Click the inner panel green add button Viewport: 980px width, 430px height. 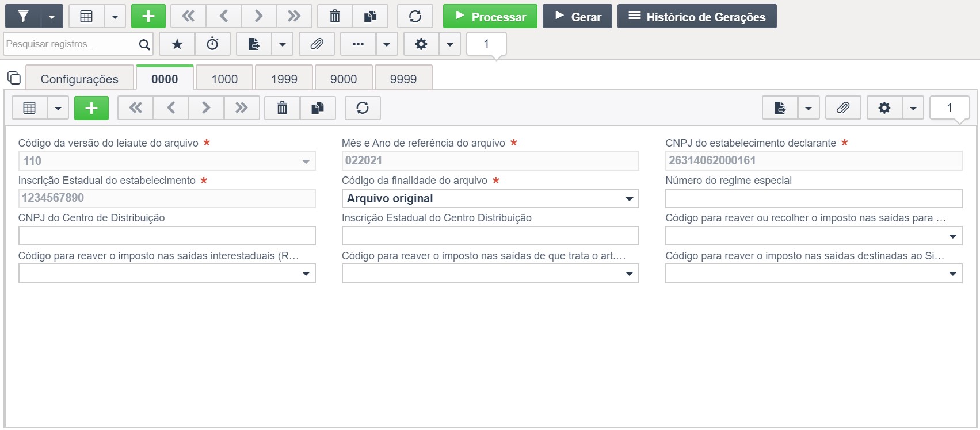pos(91,108)
